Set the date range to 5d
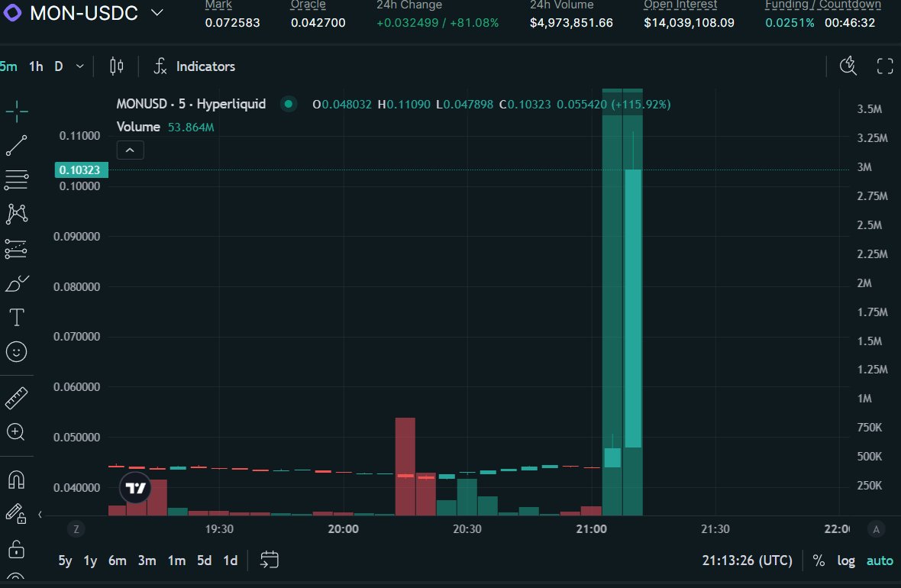Screen dimensions: 901x588 (204, 561)
